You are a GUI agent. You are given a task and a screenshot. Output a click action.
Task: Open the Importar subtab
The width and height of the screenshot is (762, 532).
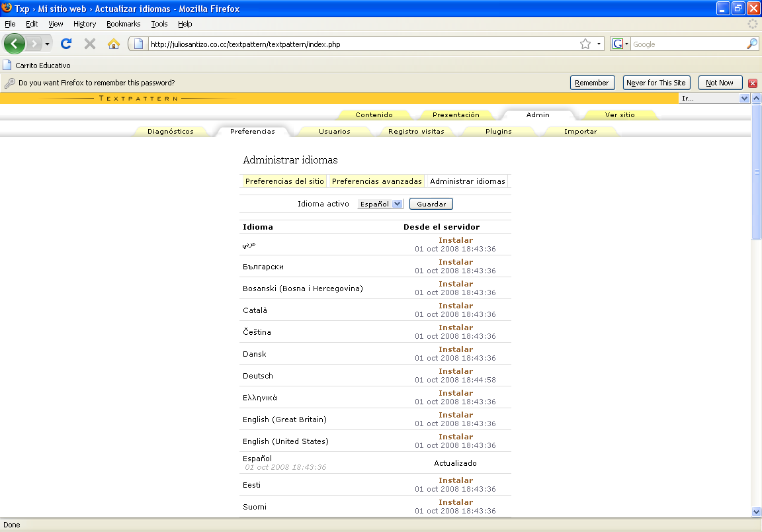click(x=580, y=131)
